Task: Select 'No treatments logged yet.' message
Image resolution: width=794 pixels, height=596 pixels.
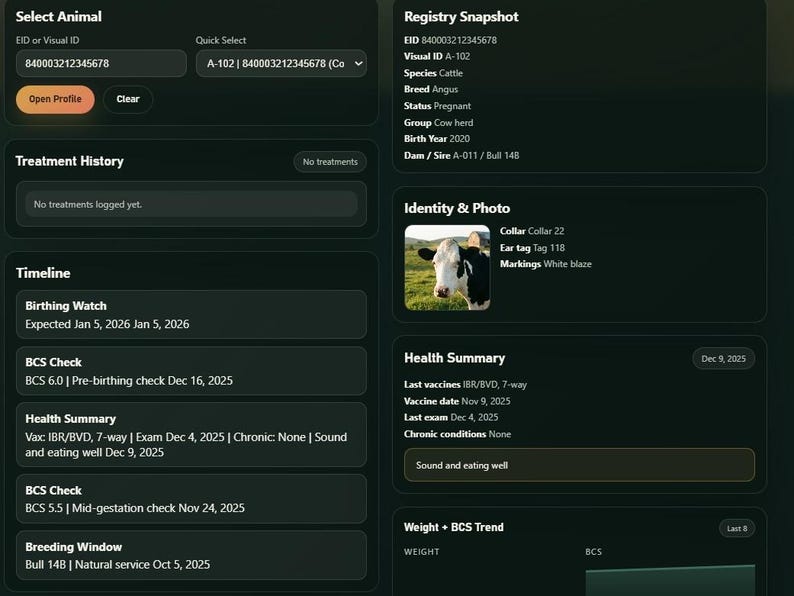Action: pyautogui.click(x=191, y=205)
